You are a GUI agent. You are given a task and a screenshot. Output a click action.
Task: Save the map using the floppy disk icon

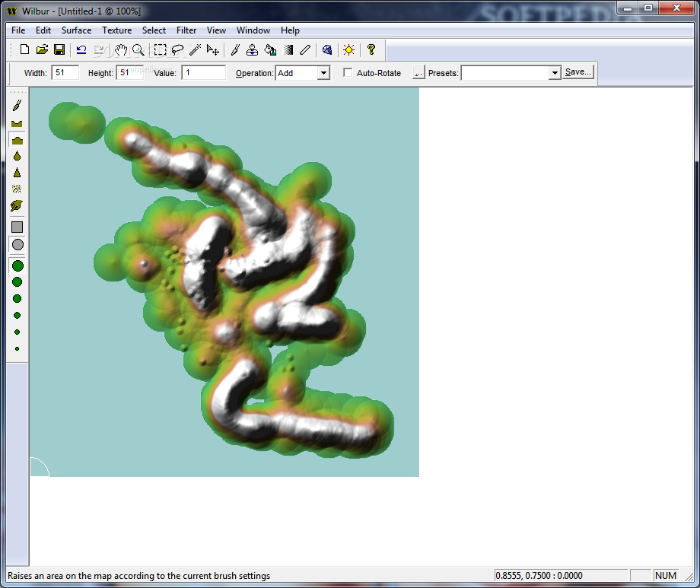59,49
